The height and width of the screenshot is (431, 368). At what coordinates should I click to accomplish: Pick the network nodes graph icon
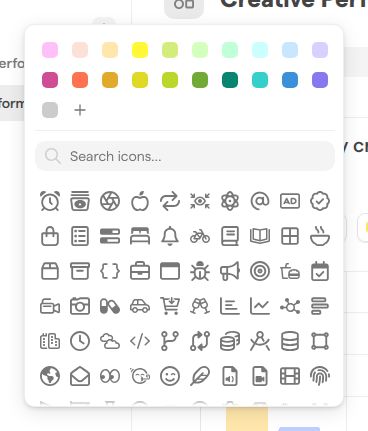click(290, 306)
